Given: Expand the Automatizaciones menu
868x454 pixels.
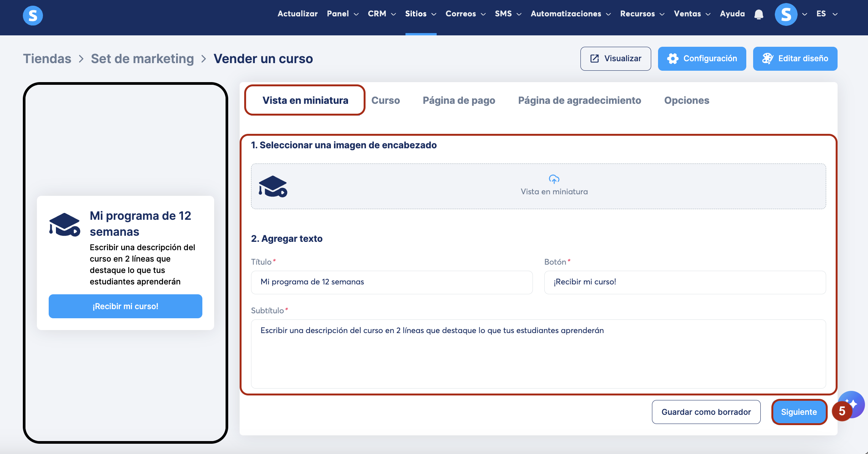Looking at the screenshot, I should (x=570, y=14).
